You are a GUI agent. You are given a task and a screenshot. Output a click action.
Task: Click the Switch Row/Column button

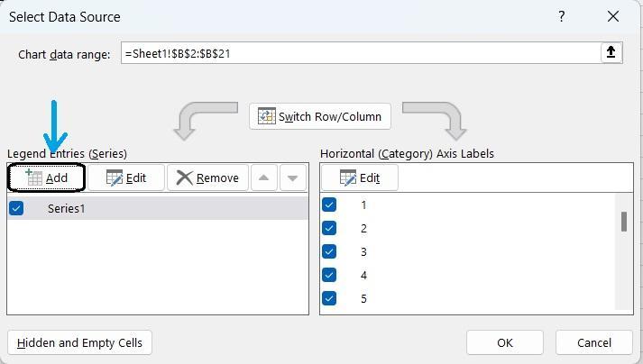[x=320, y=116]
